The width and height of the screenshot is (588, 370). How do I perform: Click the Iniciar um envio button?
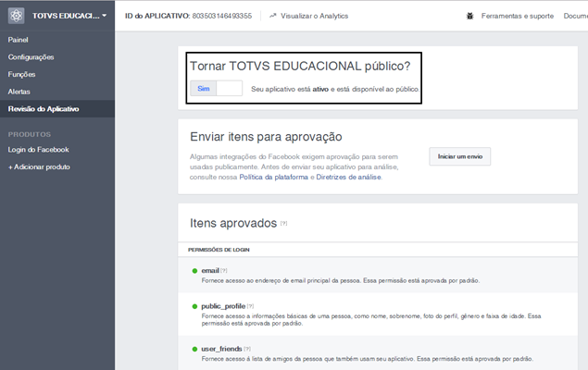(x=459, y=156)
